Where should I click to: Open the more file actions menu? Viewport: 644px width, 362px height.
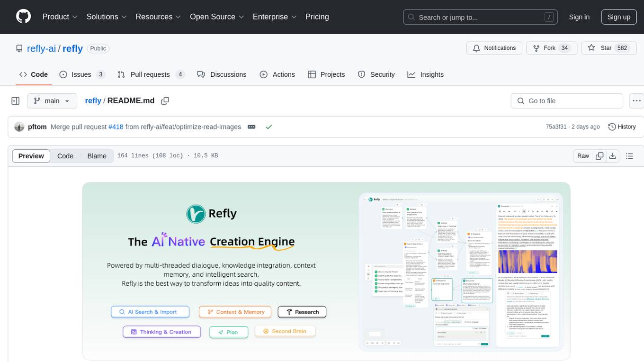[636, 101]
